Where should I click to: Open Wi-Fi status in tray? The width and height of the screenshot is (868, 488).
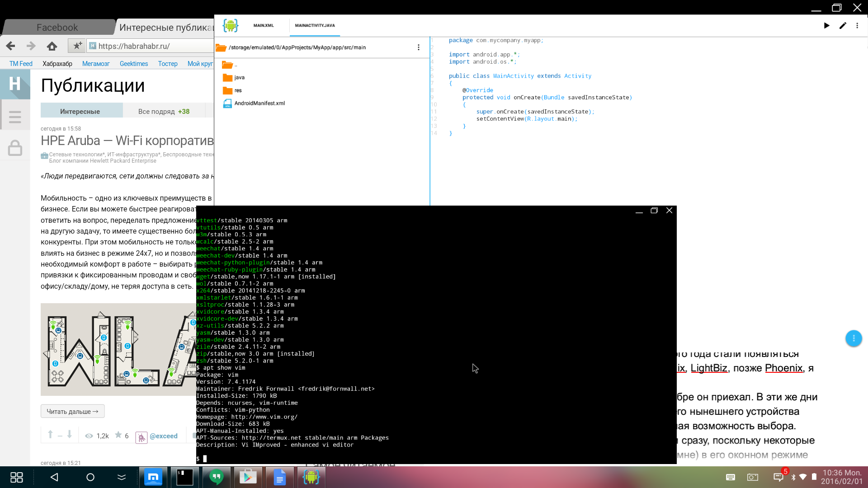click(803, 477)
